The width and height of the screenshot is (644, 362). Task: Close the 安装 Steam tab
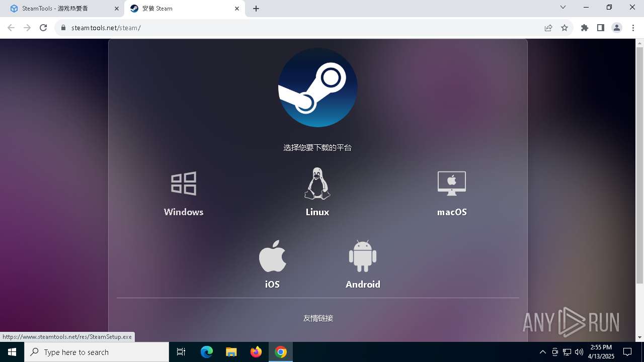coord(237,9)
